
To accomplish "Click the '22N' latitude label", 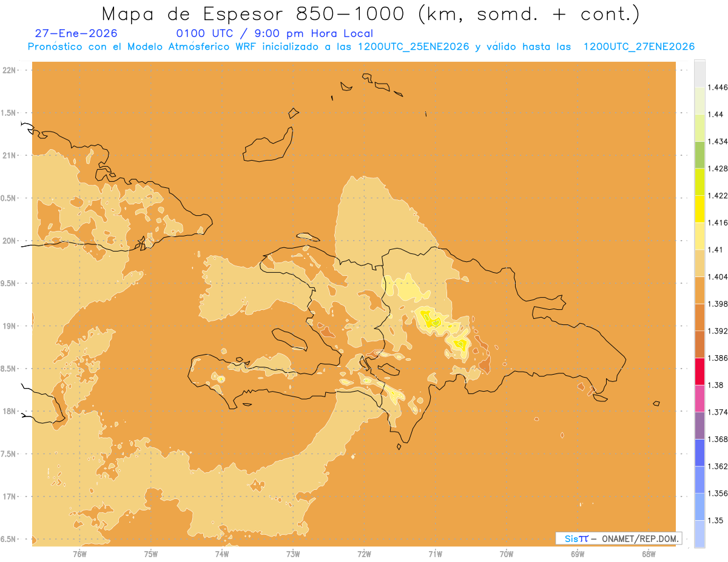I will (x=9, y=70).
